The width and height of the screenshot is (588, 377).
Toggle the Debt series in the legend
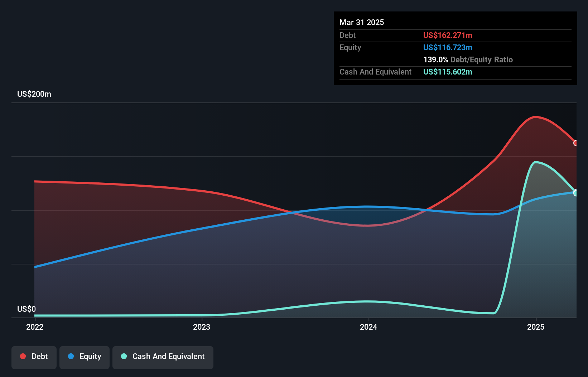pos(34,357)
